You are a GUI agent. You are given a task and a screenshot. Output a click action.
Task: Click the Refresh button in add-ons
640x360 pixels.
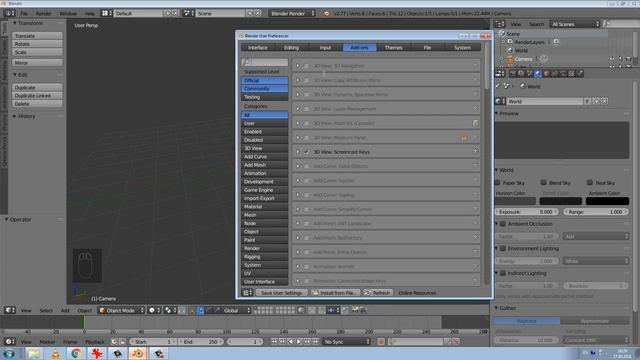tap(378, 293)
